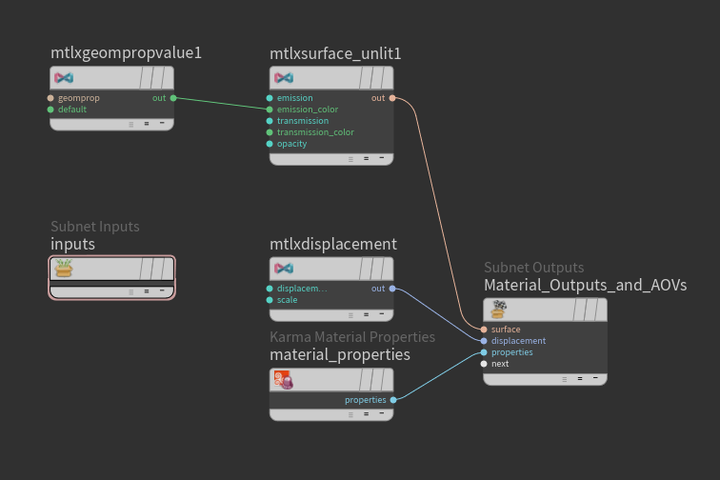Collapse Material_Outputs_and_AOVs connectors with minus button
The width and height of the screenshot is (720, 480).
tap(594, 378)
